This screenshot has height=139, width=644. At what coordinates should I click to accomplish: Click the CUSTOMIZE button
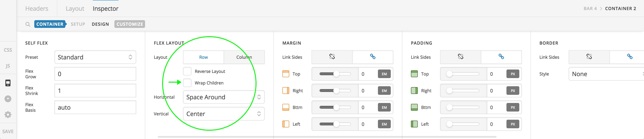click(129, 24)
